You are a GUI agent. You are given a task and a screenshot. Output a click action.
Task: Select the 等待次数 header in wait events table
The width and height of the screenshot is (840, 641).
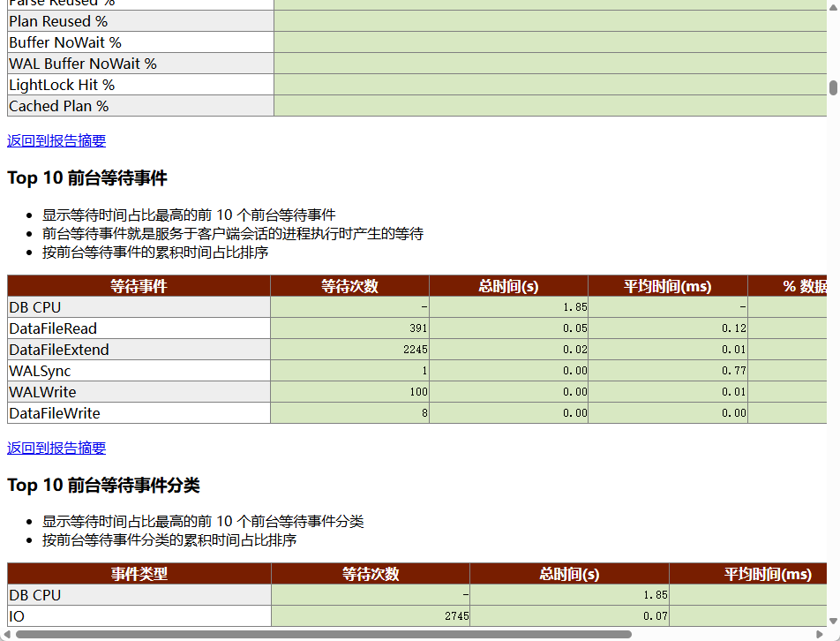[349, 286]
